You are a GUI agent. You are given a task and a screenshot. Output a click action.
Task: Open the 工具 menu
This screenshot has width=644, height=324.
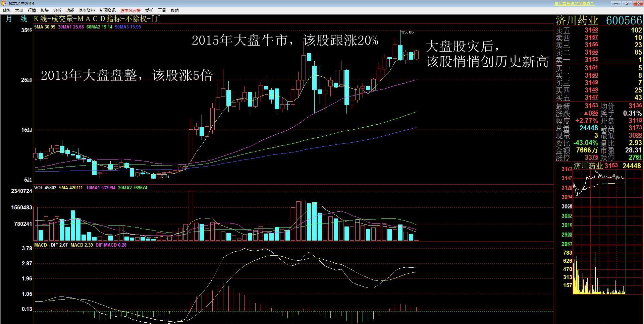(162, 10)
